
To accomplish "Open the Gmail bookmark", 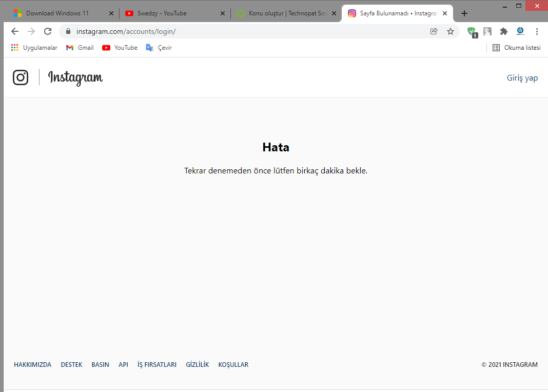I will pyautogui.click(x=80, y=48).
